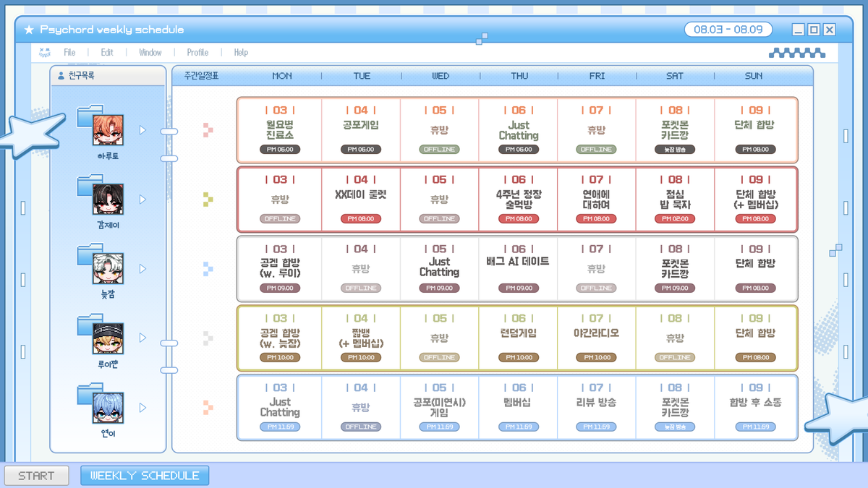Image resolution: width=868 pixels, height=488 pixels.
Task: Select 김제이's 4주년 정장 술먹방 entry
Action: pyautogui.click(x=519, y=200)
